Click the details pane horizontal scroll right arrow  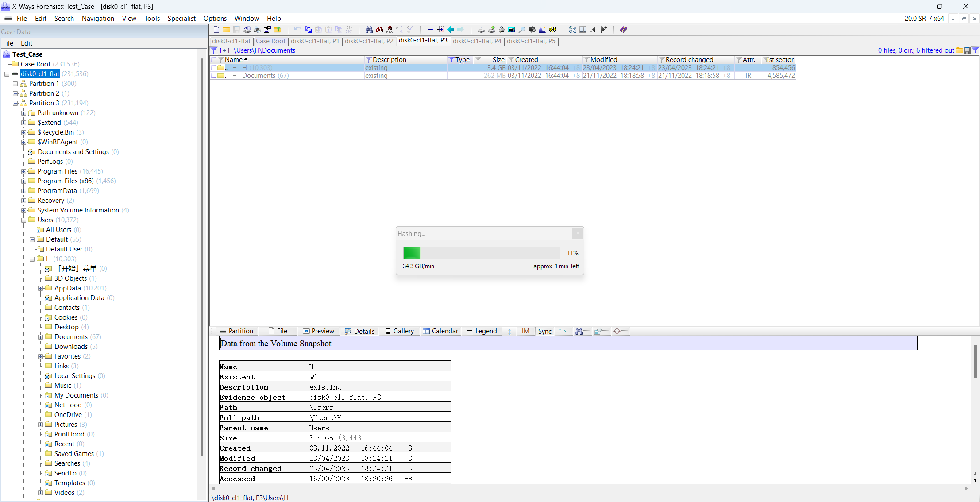tap(966, 488)
